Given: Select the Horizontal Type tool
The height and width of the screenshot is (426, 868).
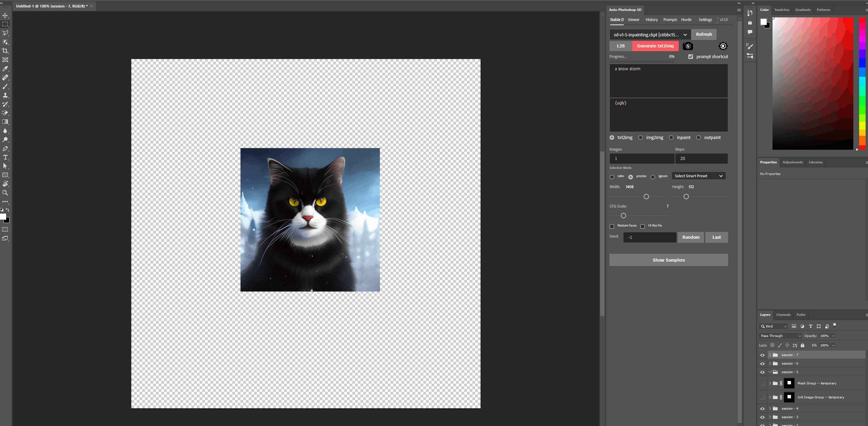Looking at the screenshot, I should (x=5, y=157).
